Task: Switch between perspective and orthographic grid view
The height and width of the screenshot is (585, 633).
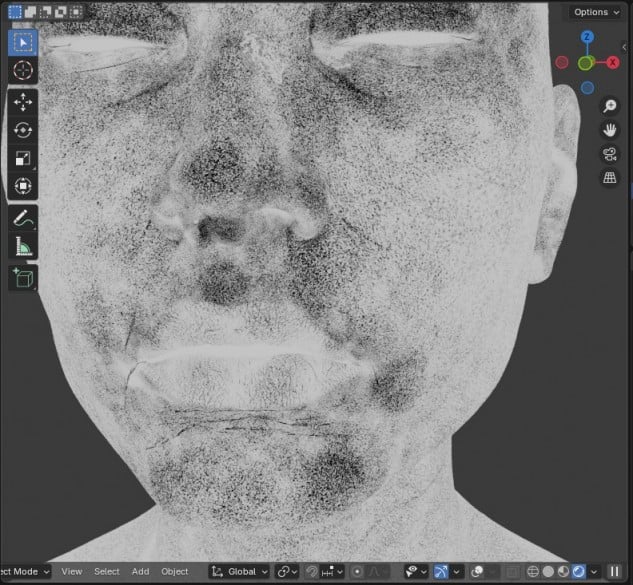Action: click(x=609, y=178)
